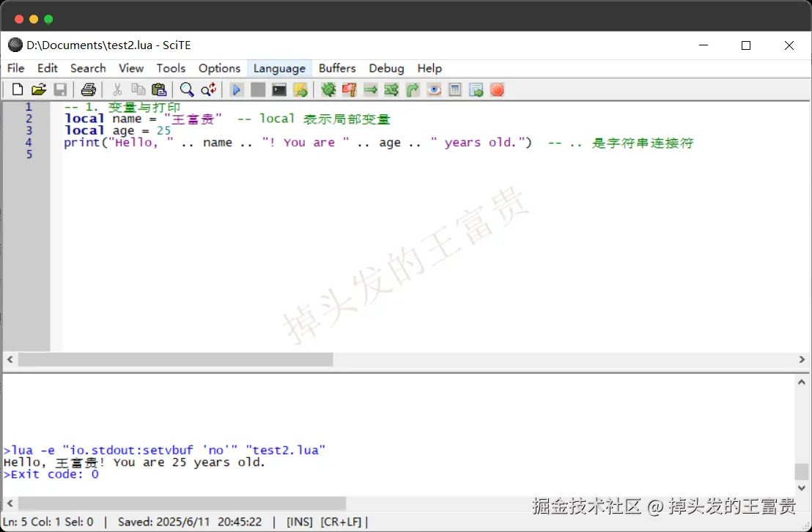Click the print statement on line 4
This screenshot has width=812, height=532.
tap(298, 142)
